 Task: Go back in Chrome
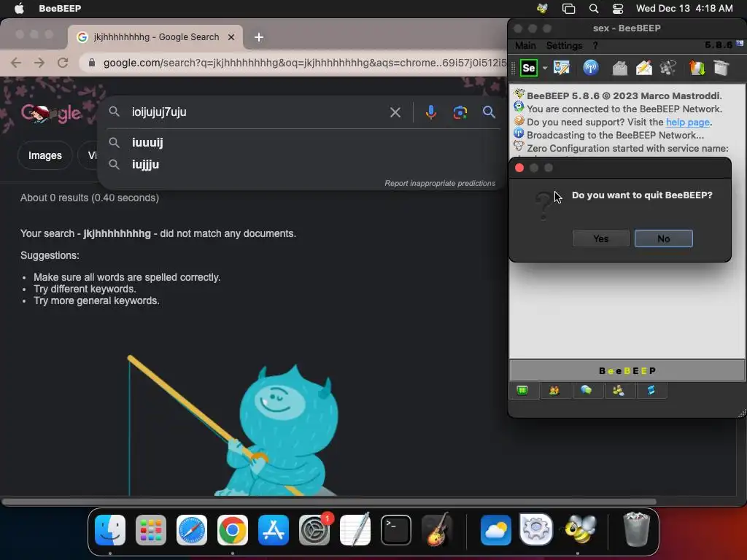(x=16, y=63)
